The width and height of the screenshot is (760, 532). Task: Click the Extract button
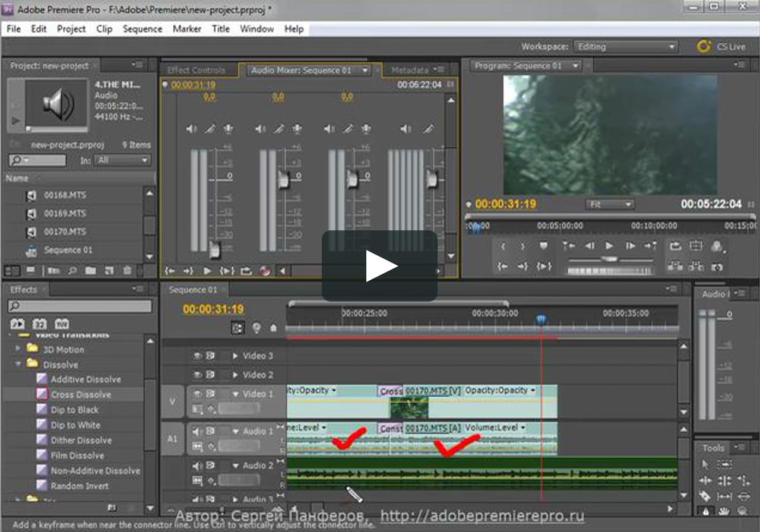[x=696, y=267]
